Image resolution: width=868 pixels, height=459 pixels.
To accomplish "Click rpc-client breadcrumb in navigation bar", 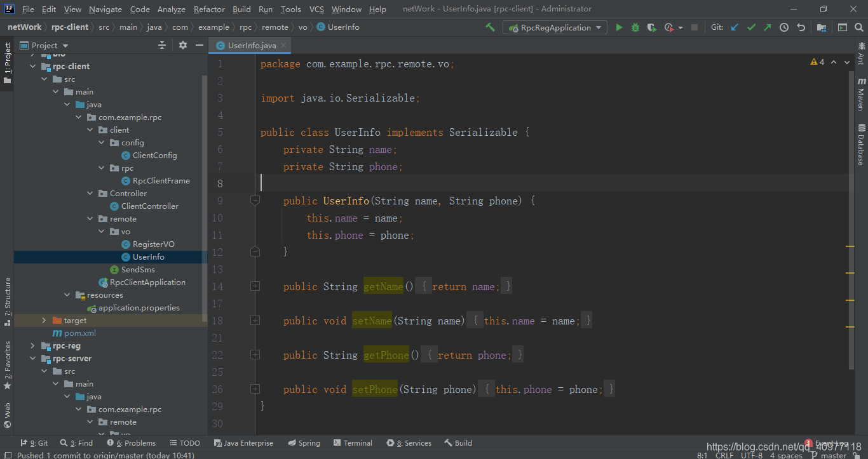I will pos(71,27).
